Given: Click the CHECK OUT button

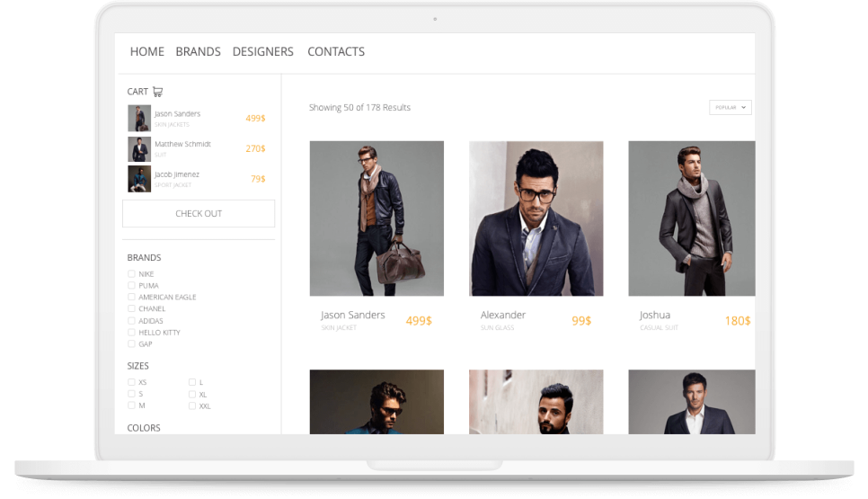Looking at the screenshot, I should (199, 213).
